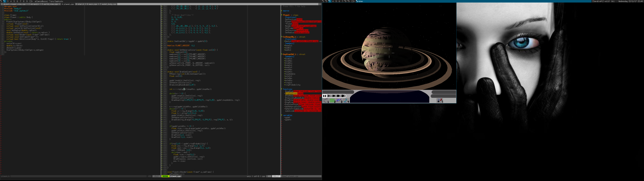Click the icon numbered 7 with red arrow

point(440,101)
